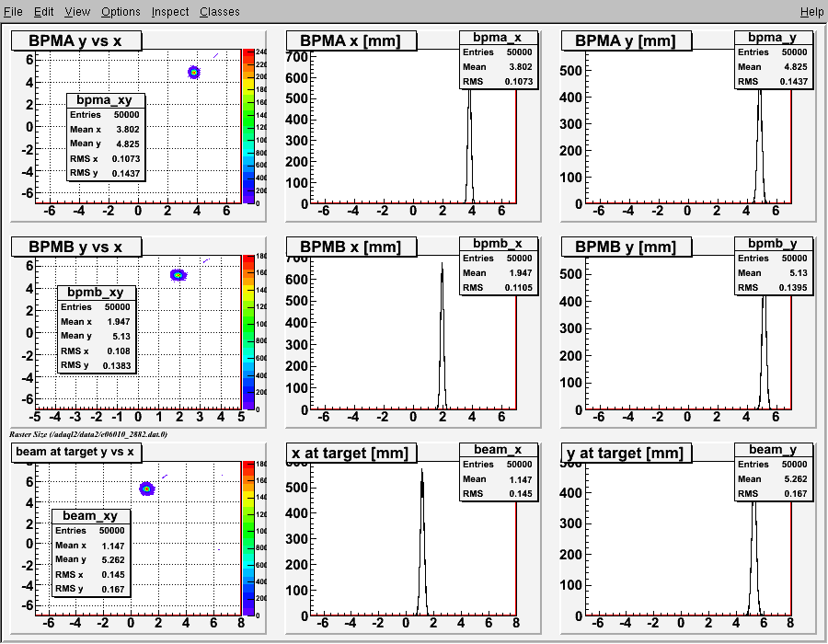
Task: Click the beam_x stats box title
Action: pyautogui.click(x=498, y=450)
